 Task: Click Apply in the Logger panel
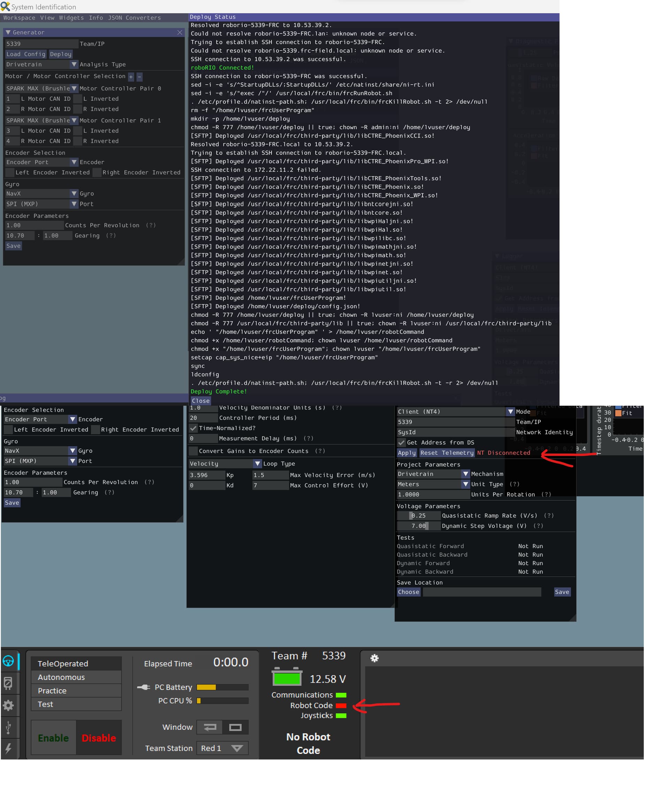(407, 453)
